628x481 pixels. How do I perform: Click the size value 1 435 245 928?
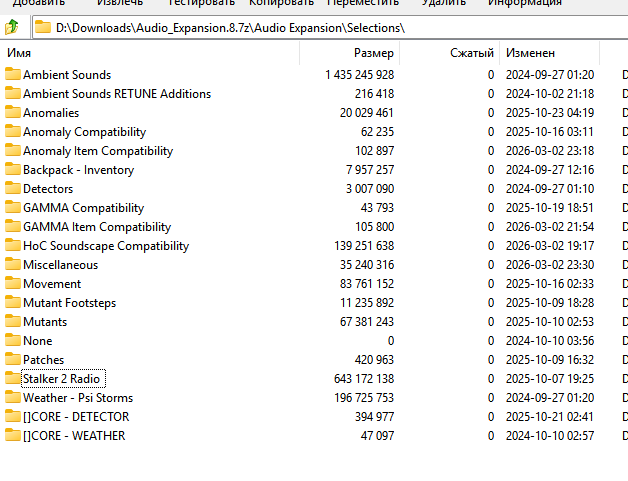point(360,75)
